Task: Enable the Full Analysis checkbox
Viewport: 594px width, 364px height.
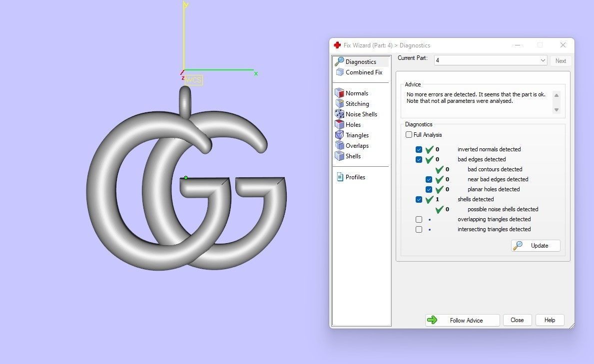Action: [409, 134]
